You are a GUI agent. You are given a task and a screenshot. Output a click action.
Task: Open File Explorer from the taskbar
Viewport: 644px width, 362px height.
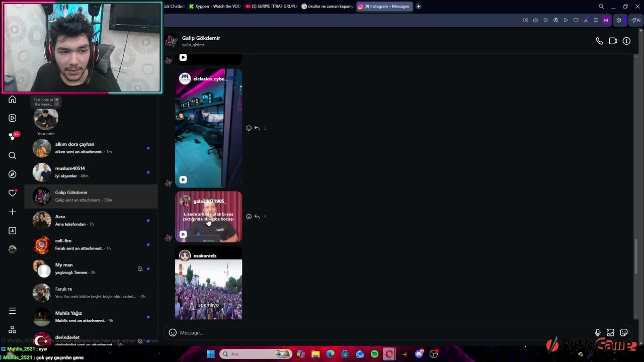(315, 354)
